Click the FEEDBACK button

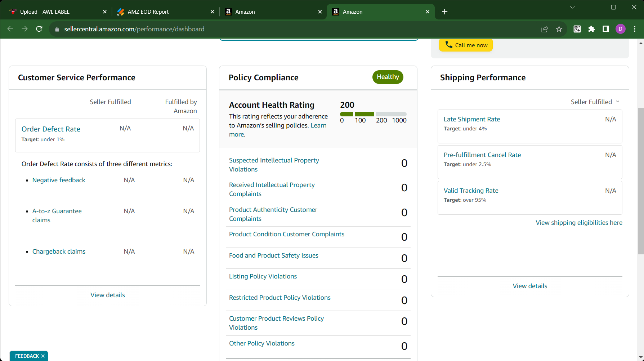[27, 356]
